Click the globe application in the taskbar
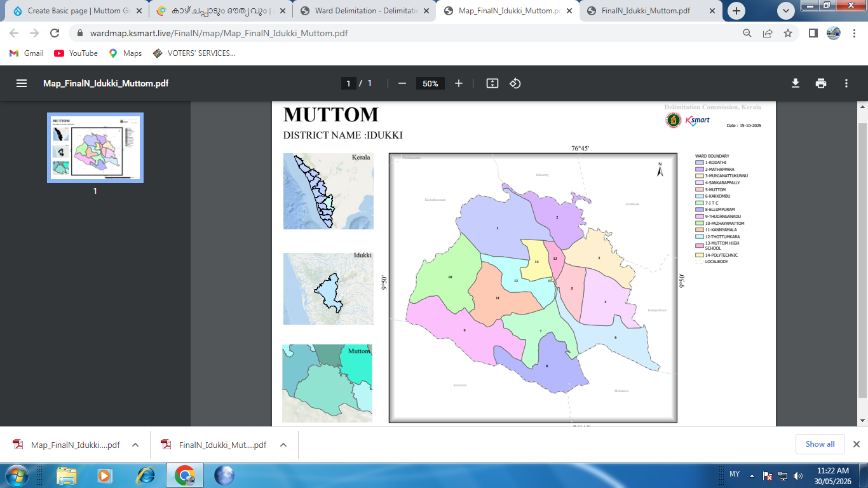 click(x=224, y=475)
